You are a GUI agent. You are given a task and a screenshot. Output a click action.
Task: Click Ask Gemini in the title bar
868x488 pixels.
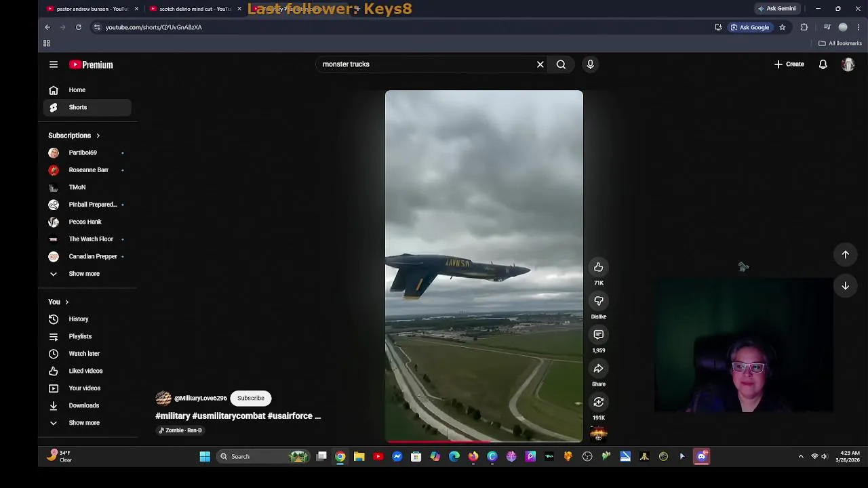[x=776, y=9]
